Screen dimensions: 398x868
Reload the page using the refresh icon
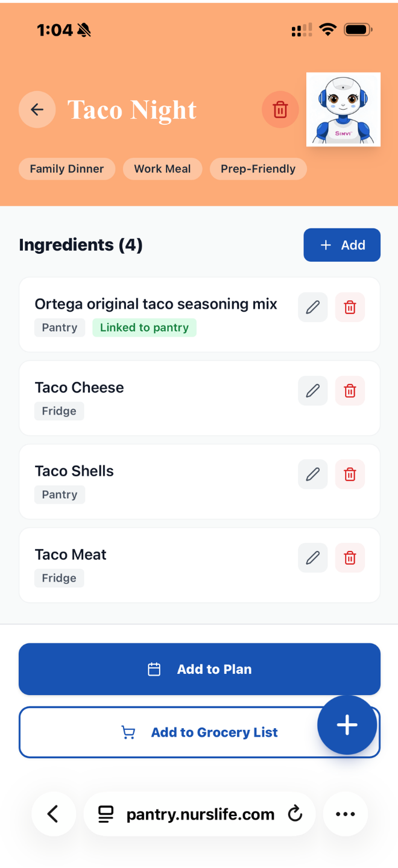(x=295, y=814)
